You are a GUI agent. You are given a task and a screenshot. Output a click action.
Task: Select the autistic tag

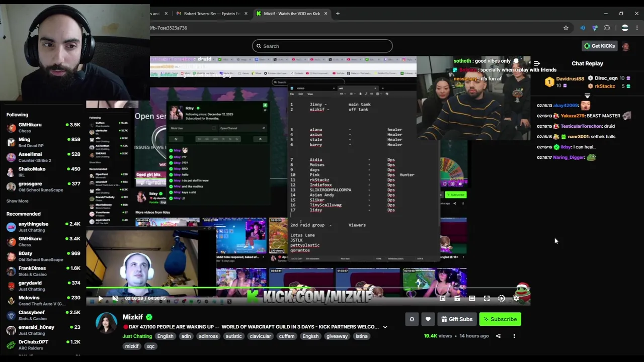point(233,336)
